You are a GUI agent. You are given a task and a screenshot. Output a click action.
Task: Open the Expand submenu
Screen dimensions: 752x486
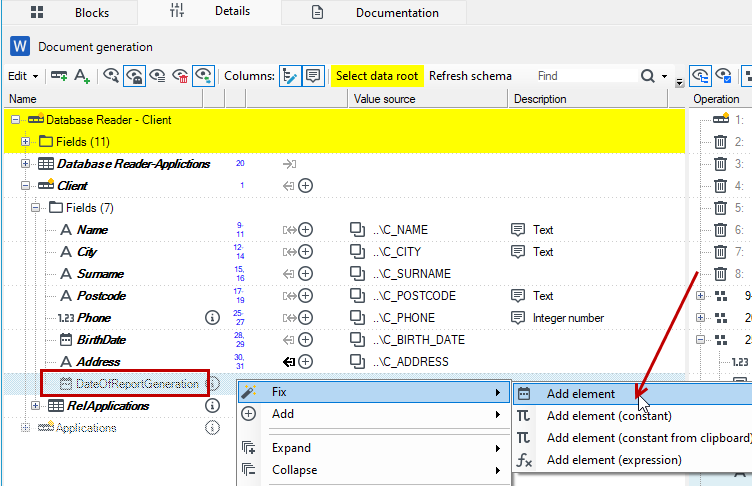pyautogui.click(x=374, y=448)
